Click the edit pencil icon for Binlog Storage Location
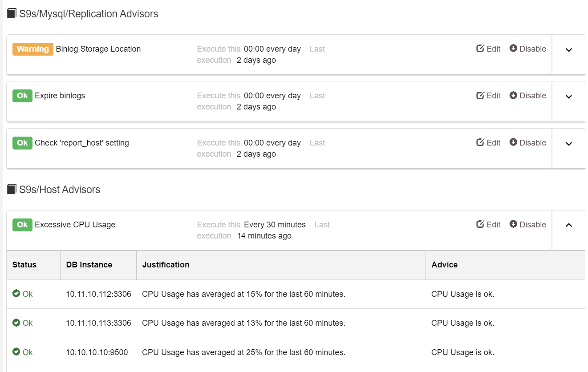Viewport: 588px width, 372px height. coord(480,49)
